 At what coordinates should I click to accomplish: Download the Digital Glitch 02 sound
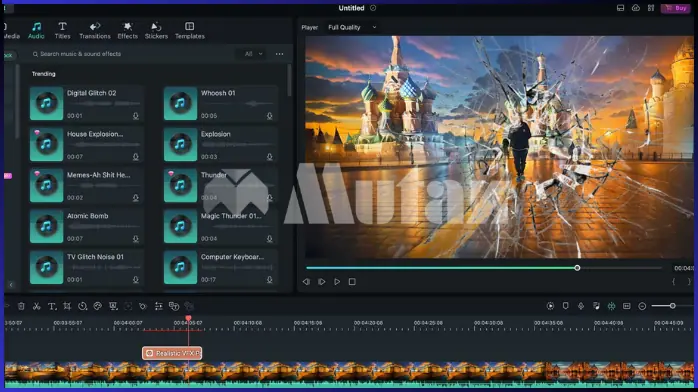point(136,116)
